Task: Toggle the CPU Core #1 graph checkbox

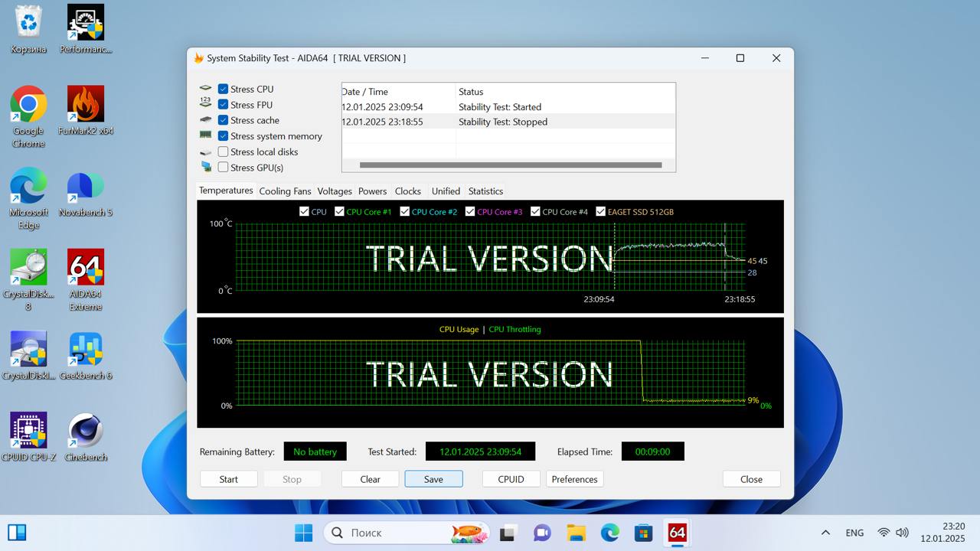Action: [339, 212]
